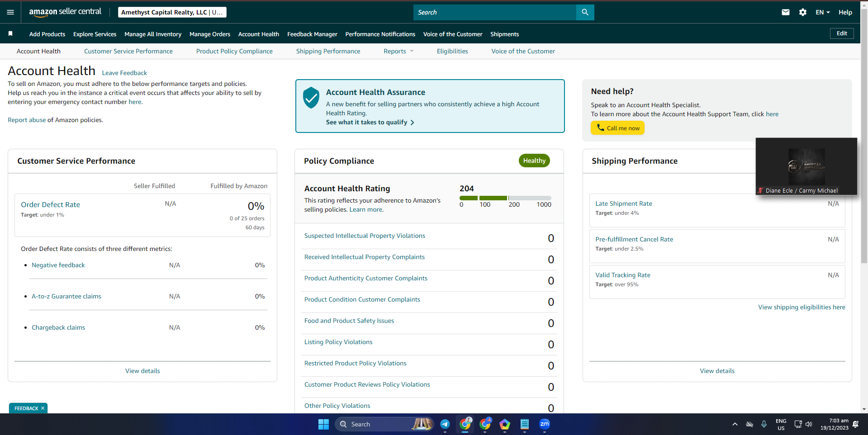The height and width of the screenshot is (435, 868).
Task: Open the Windows Start menu
Action: (323, 424)
